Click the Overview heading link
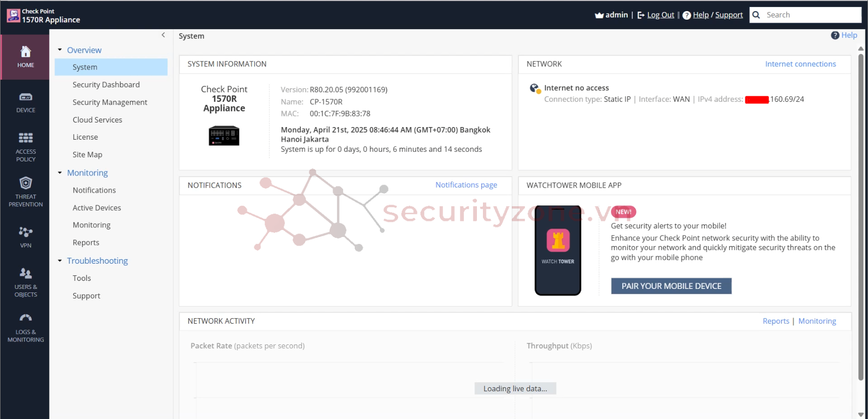This screenshot has height=419, width=868. pos(84,50)
